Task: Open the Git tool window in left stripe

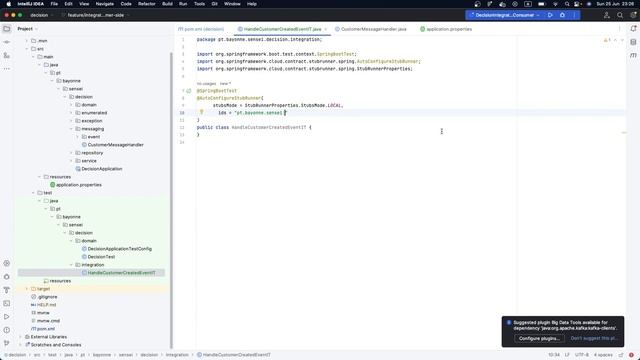Action: 7,343
